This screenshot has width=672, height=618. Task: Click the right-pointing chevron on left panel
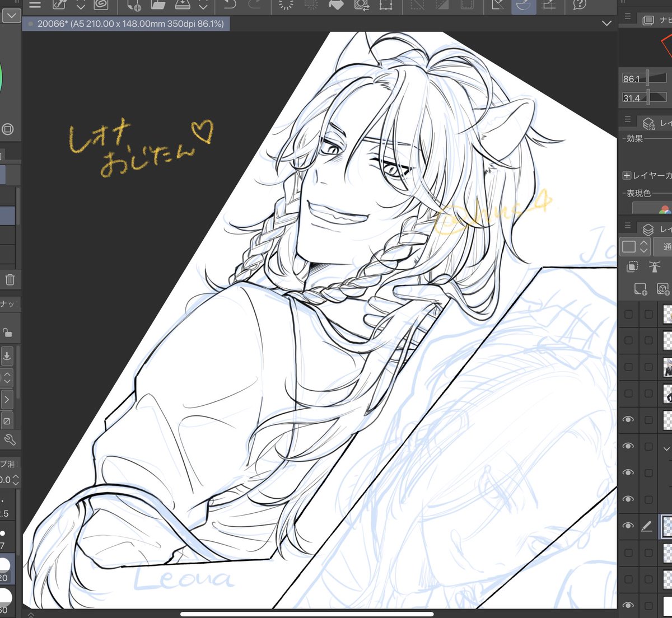tap(7, 399)
